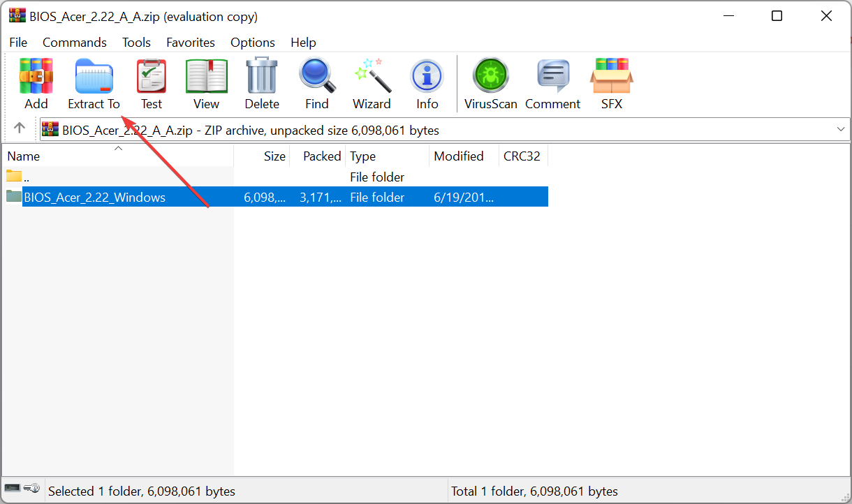Sort by the Packed column header
This screenshot has height=504, width=852.
coord(318,156)
